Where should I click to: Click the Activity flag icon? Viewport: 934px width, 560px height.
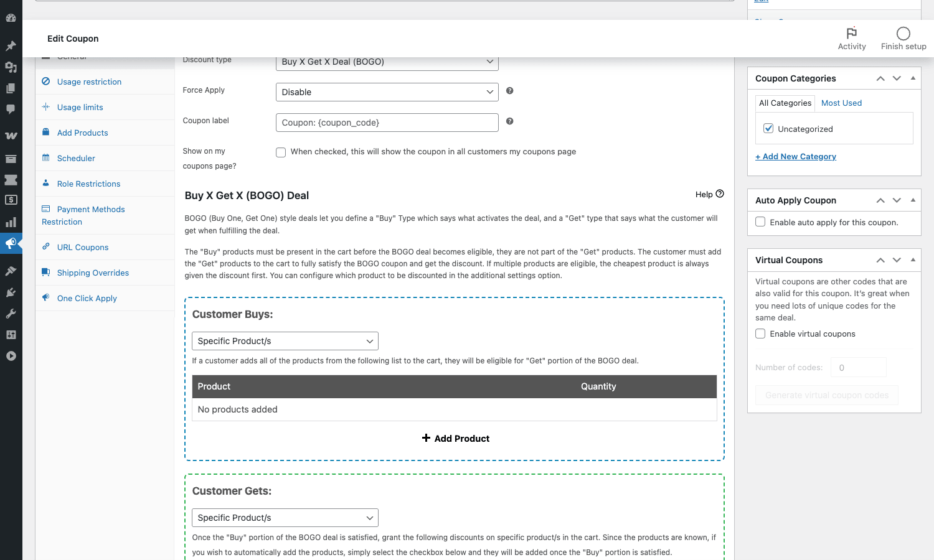click(x=852, y=33)
